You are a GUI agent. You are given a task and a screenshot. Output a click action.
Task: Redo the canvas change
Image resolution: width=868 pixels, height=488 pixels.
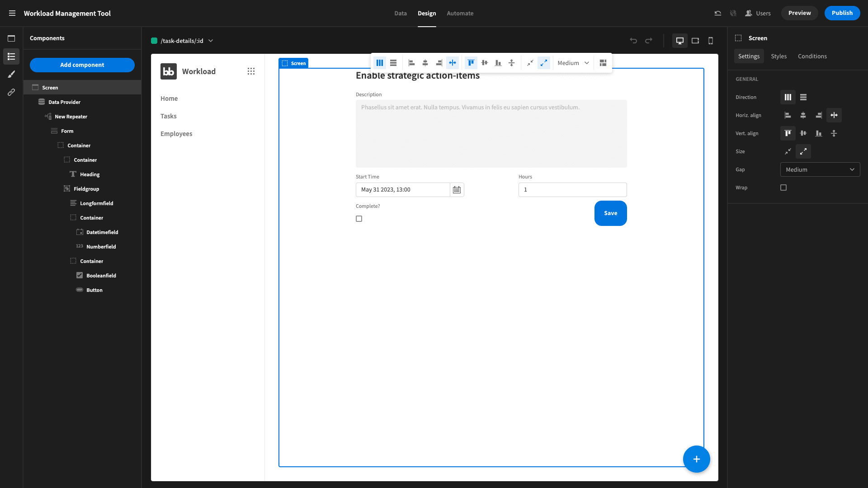pyautogui.click(x=649, y=41)
